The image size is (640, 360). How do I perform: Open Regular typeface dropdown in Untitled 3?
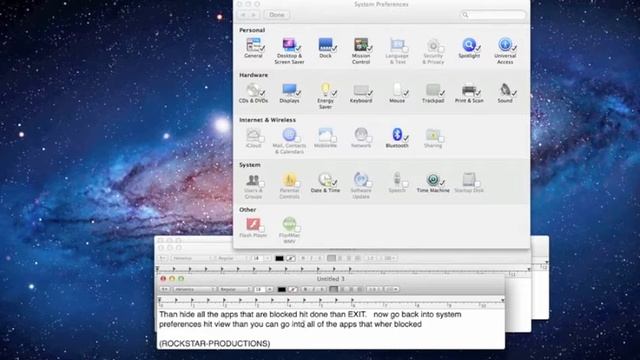[235, 289]
